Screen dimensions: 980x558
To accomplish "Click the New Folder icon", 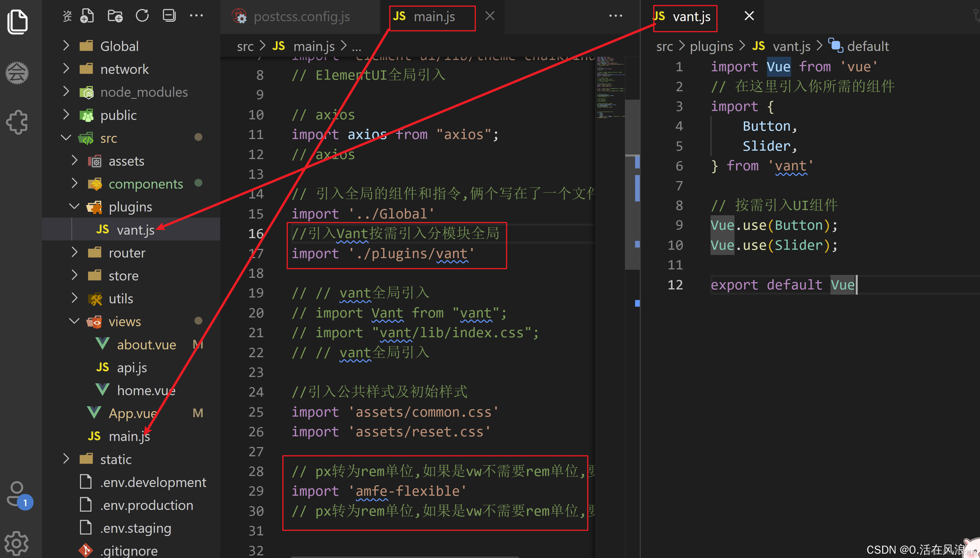I will 115,16.
